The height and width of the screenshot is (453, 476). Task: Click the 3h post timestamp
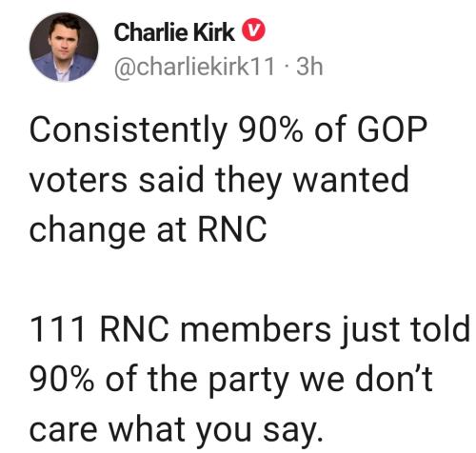[x=309, y=67]
